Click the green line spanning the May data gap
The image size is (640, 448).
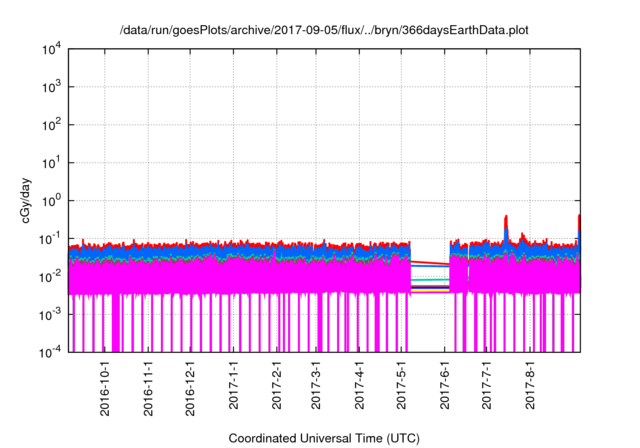[x=430, y=279]
